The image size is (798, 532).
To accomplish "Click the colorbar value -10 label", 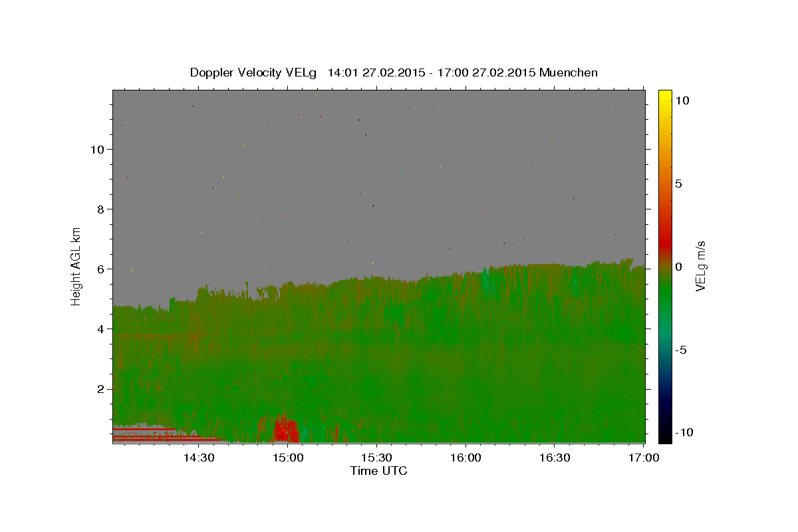I will coord(684,432).
